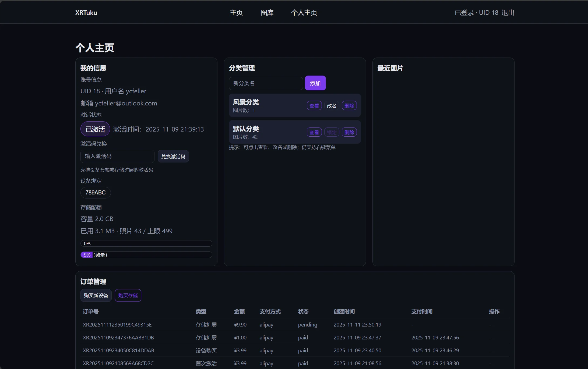Click 锁定 button on 默认分类
The height and width of the screenshot is (369, 588).
(x=331, y=132)
